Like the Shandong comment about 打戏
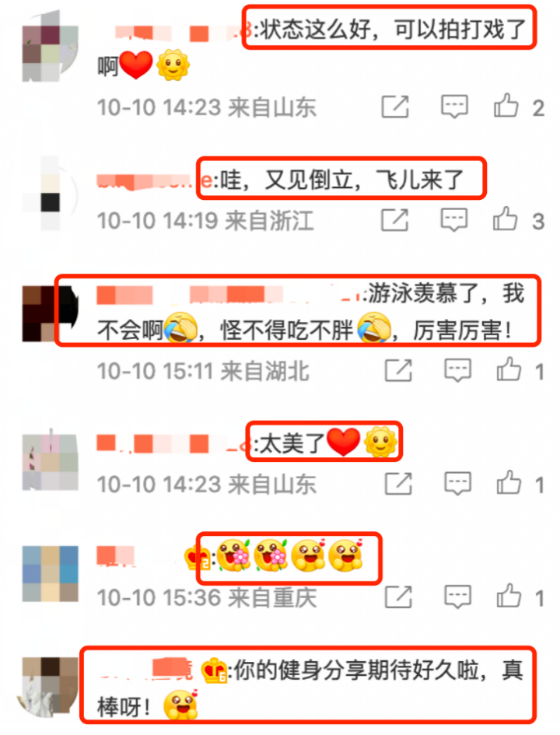The width and height of the screenshot is (560, 735). click(x=506, y=106)
